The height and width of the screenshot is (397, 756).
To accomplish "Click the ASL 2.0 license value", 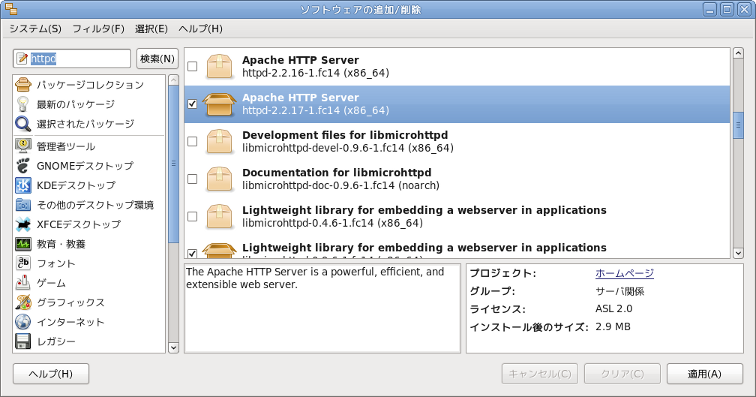I will coord(614,309).
